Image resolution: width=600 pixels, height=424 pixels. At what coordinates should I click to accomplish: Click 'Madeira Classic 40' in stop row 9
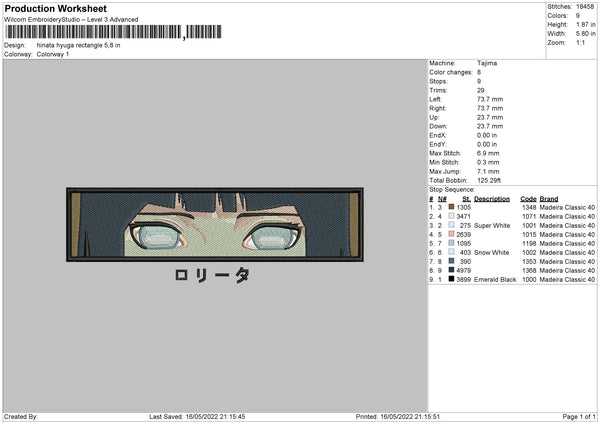(567, 280)
